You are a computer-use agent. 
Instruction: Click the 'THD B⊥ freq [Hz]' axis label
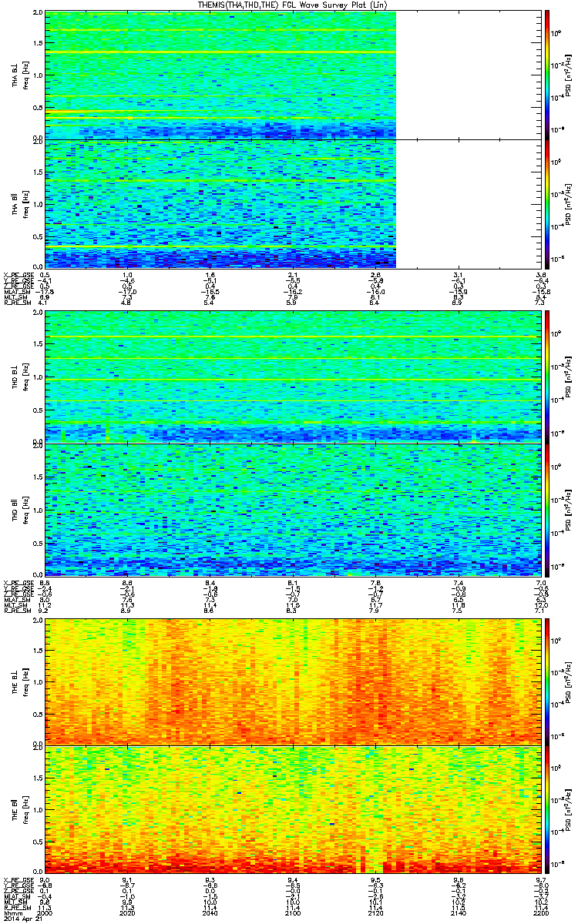coord(19,377)
